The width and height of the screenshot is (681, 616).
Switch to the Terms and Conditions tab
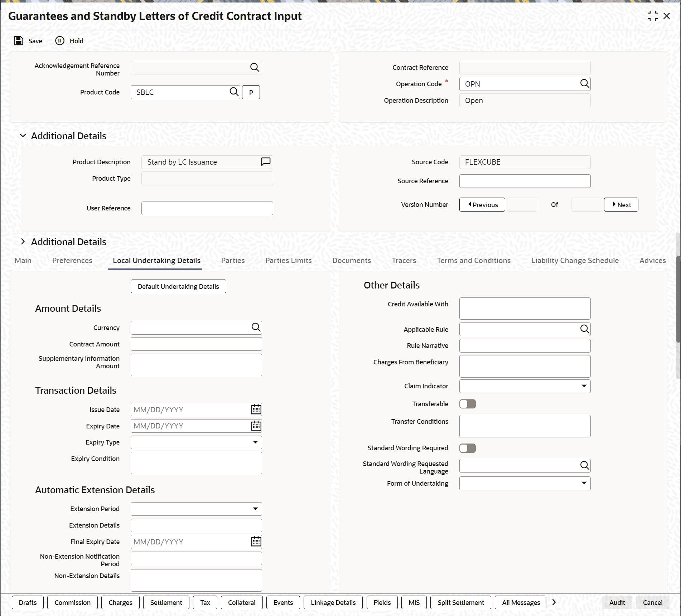point(474,261)
